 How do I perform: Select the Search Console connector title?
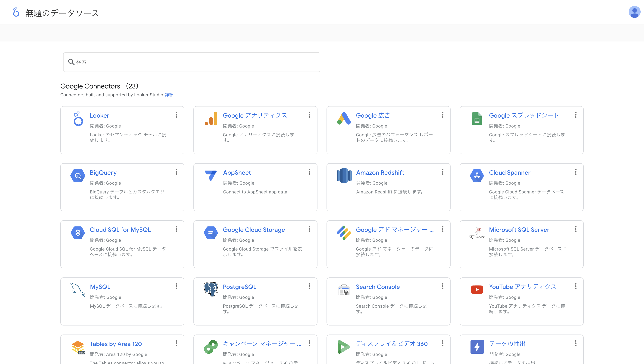(x=378, y=287)
